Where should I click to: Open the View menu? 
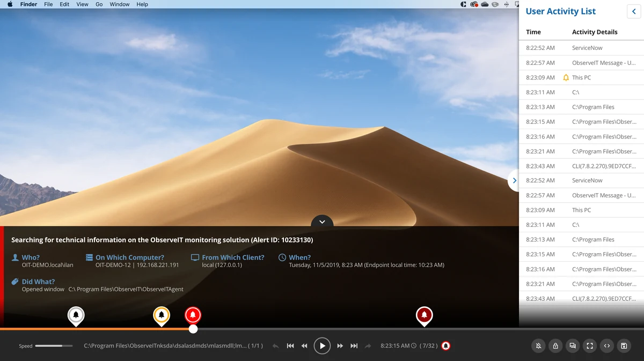pos(82,4)
